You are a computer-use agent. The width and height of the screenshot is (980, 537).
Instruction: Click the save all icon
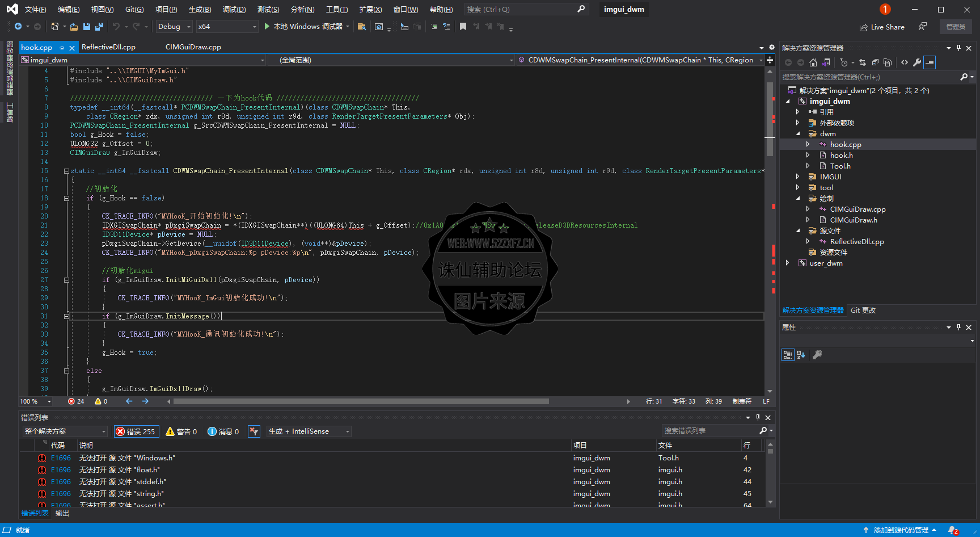(99, 27)
